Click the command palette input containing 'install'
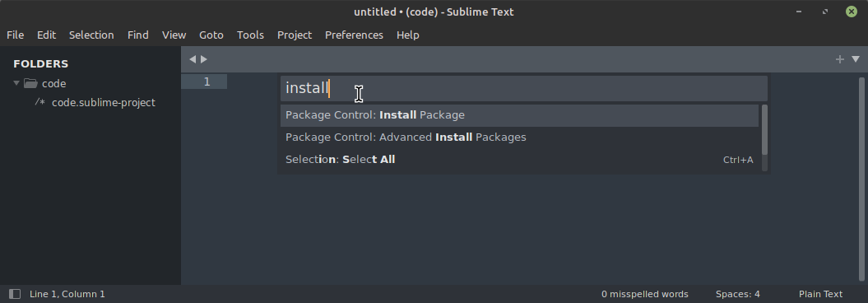The image size is (868, 303). click(523, 88)
